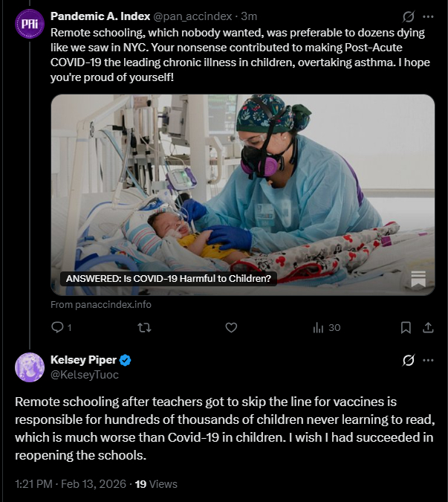This screenshot has height=502, width=448.
Task: Bookmark the Pandemic A. Index tweet
Action: (x=406, y=327)
